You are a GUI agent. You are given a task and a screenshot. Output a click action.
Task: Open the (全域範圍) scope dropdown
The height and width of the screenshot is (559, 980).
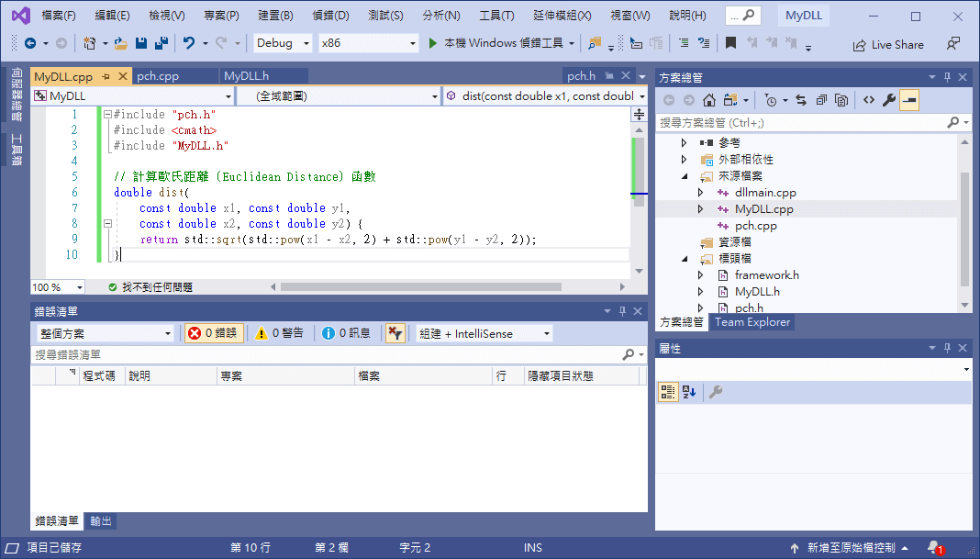[338, 95]
